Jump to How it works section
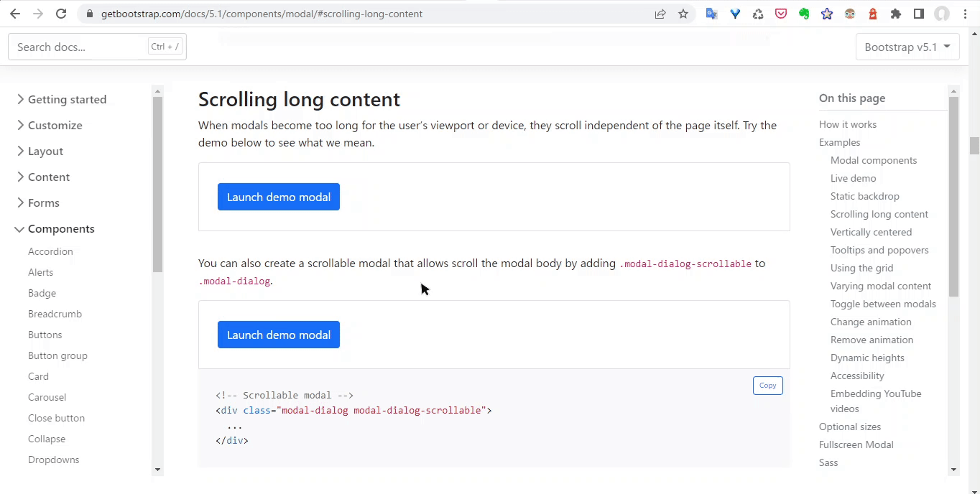Screen dimensions: 980x494 (x=848, y=124)
